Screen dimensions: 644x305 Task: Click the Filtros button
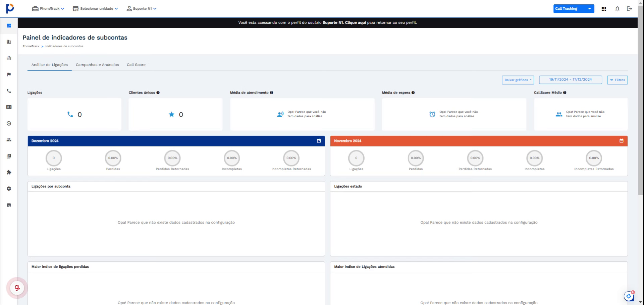click(618, 80)
